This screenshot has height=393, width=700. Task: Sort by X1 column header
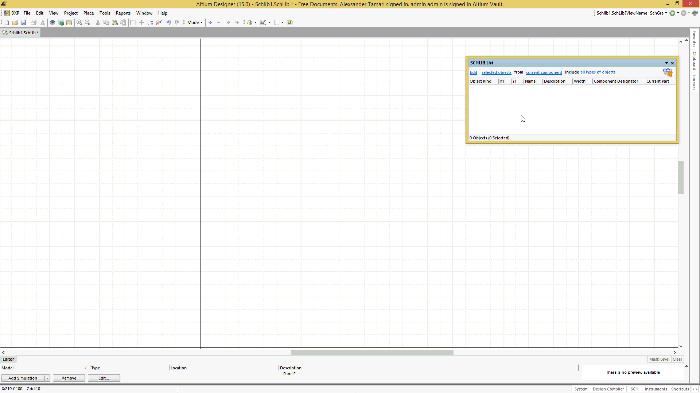504,81
